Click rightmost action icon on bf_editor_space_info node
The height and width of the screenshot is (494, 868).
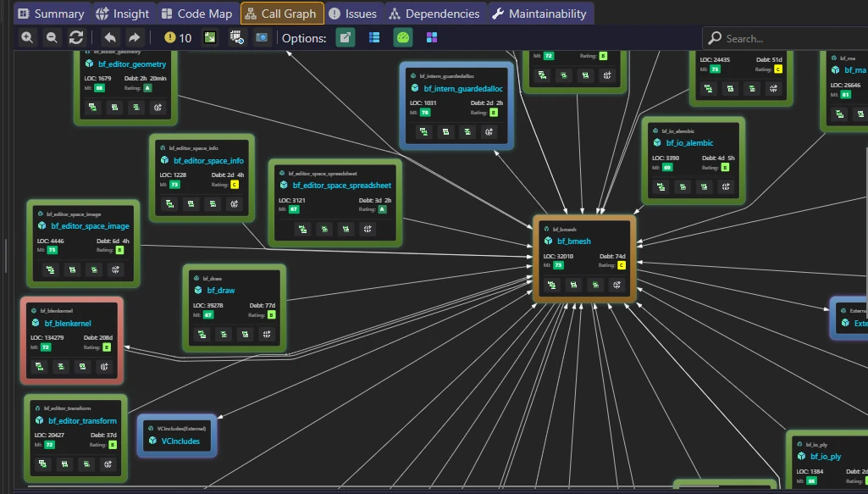click(235, 204)
